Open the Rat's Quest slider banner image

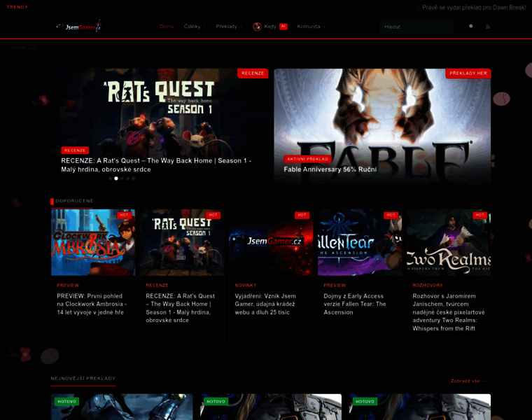click(x=160, y=126)
